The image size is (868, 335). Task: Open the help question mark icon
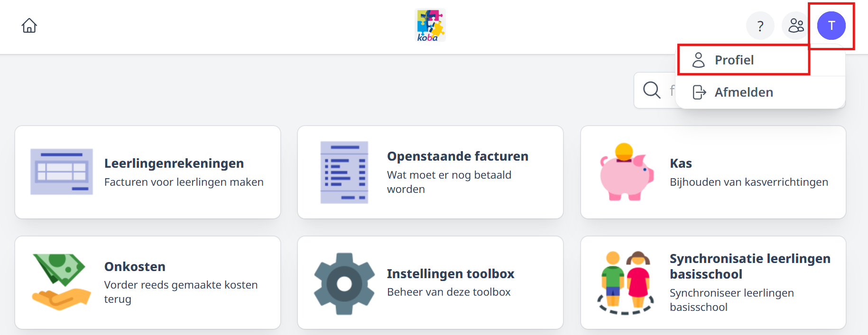(x=760, y=26)
